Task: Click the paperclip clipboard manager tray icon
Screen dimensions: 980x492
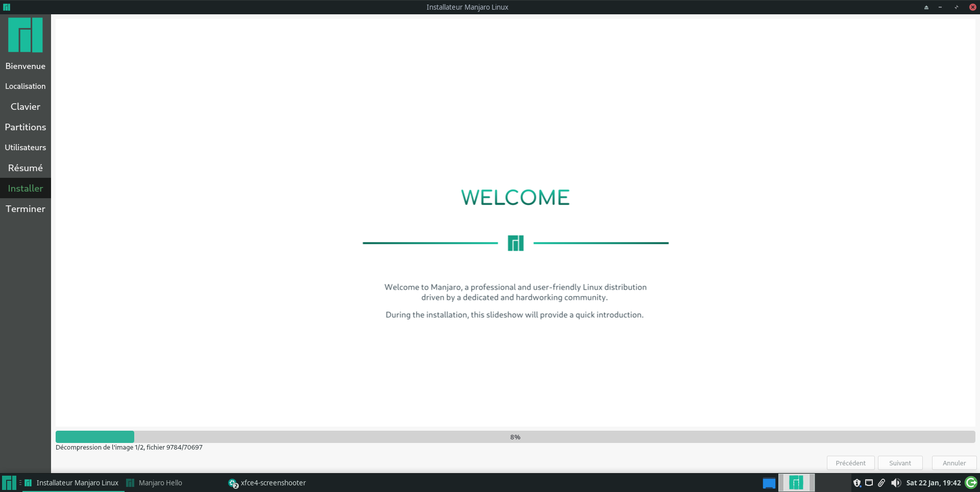Action: click(x=882, y=482)
